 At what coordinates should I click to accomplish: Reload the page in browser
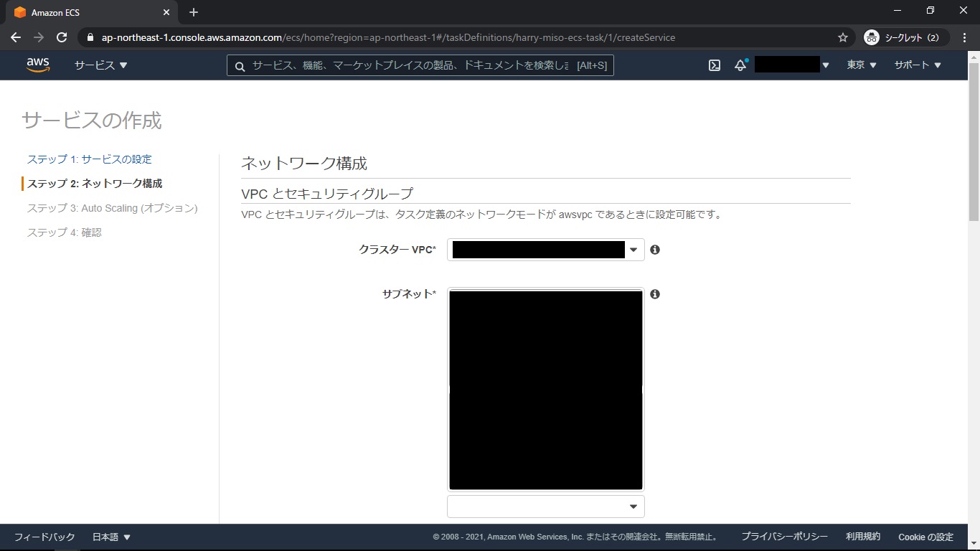point(62,37)
